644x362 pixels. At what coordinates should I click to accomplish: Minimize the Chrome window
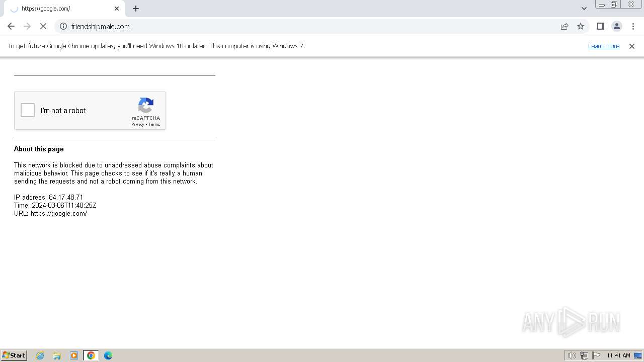point(602,5)
